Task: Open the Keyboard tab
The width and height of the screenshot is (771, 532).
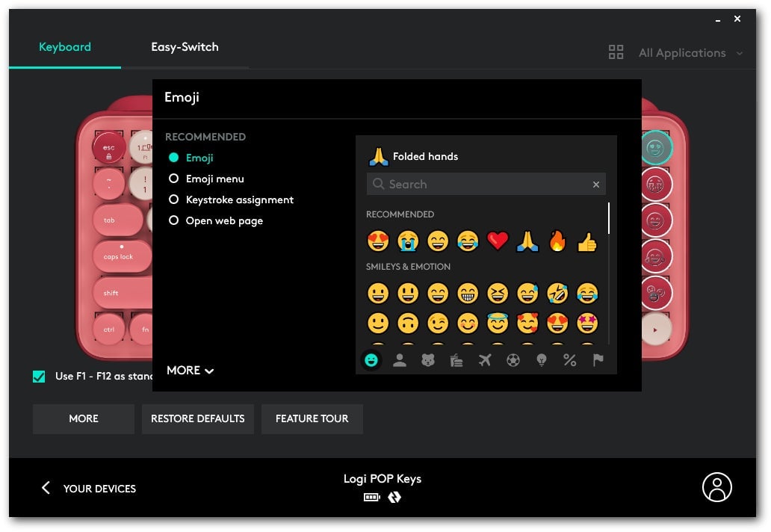Action: tap(65, 47)
